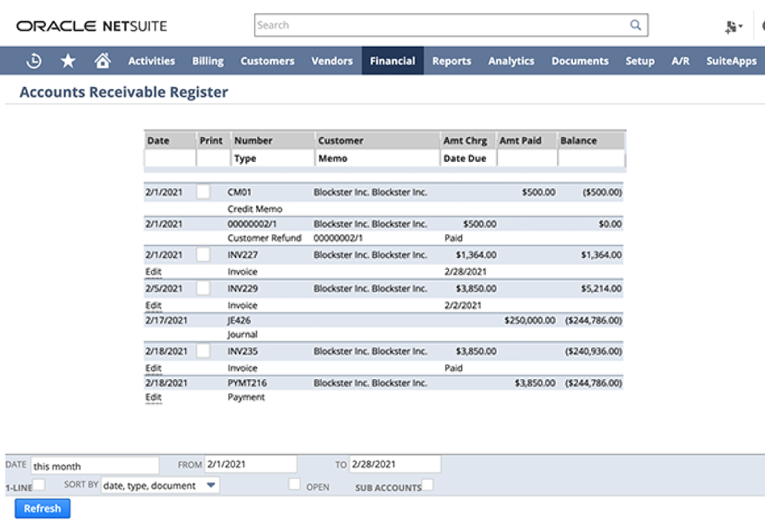Check the print box for CM01
The height and width of the screenshot is (532, 765).
[202, 192]
